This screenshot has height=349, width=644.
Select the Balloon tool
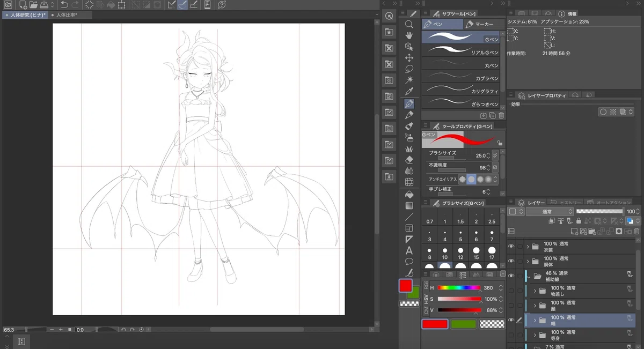click(x=409, y=262)
